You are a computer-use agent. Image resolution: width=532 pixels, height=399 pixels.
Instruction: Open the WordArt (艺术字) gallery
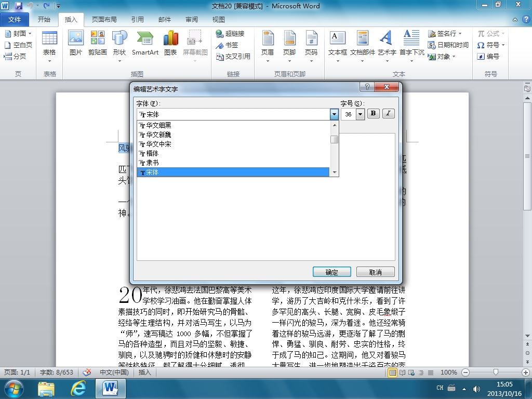click(387, 47)
